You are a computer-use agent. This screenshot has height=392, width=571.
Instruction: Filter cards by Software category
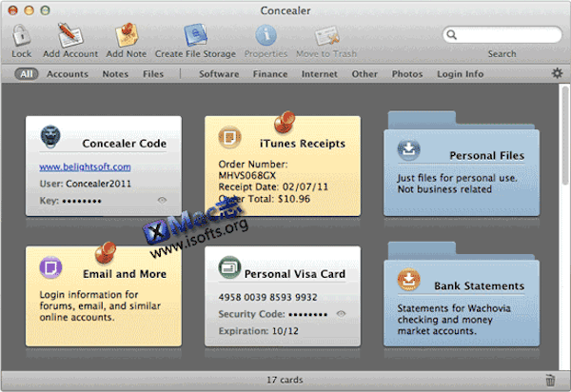(219, 74)
